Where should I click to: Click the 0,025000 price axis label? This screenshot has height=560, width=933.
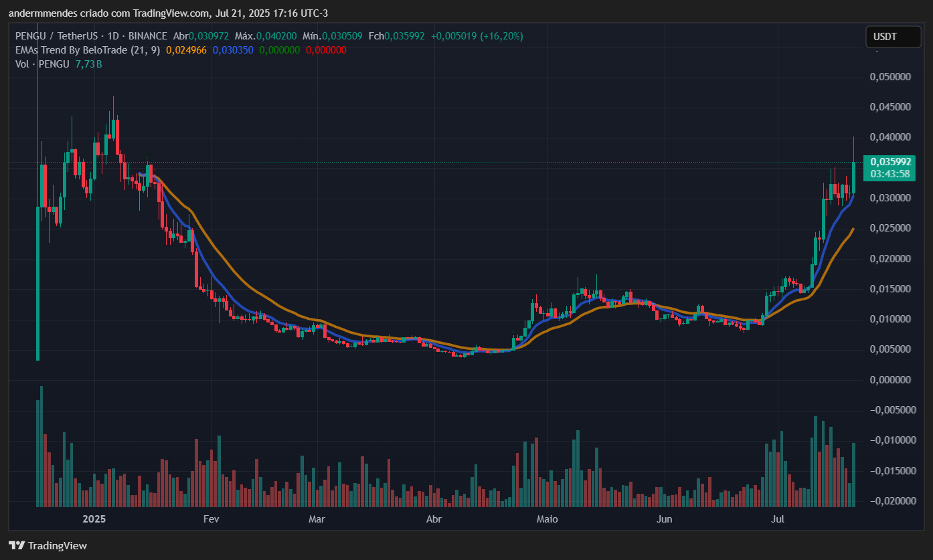tap(889, 228)
